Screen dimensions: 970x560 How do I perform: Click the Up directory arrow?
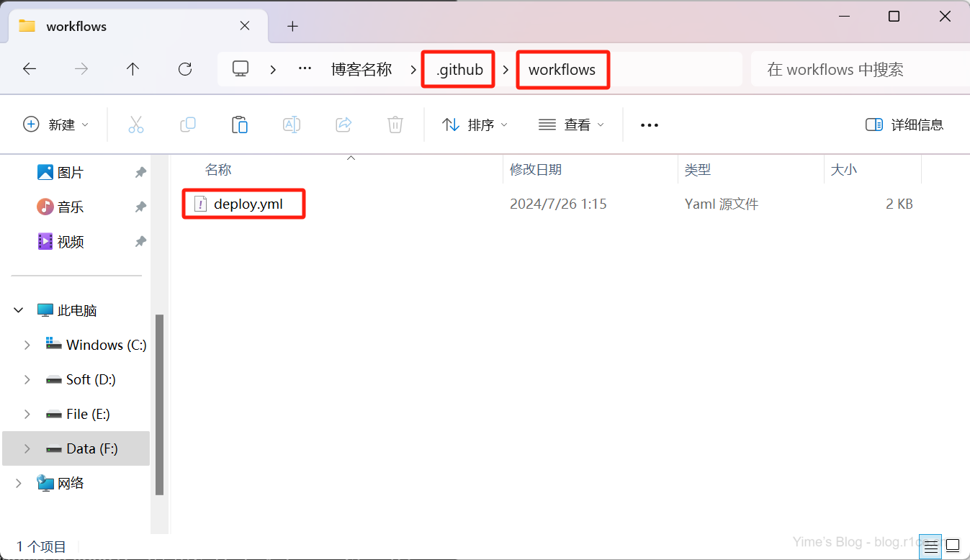133,69
